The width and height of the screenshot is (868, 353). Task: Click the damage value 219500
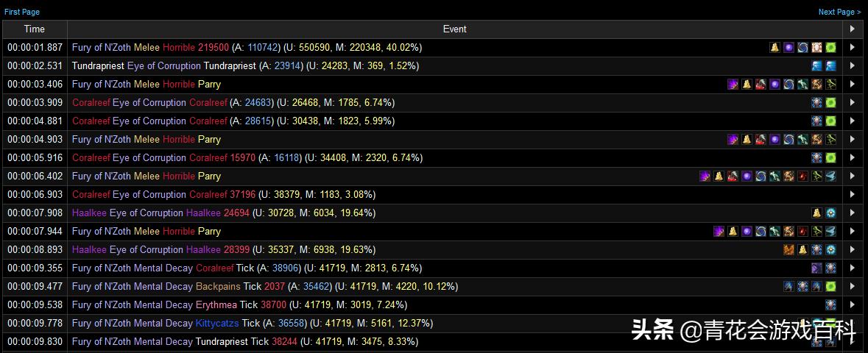coord(214,48)
